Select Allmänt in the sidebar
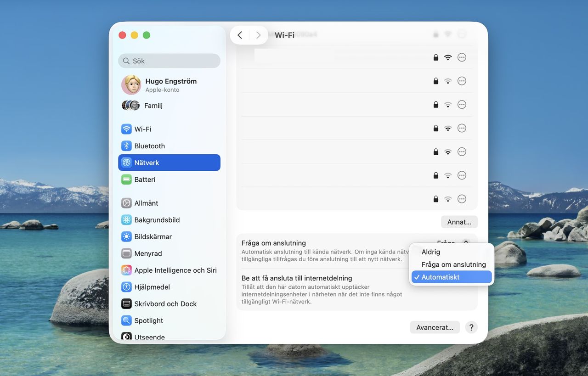This screenshot has width=588, height=376. coord(147,203)
